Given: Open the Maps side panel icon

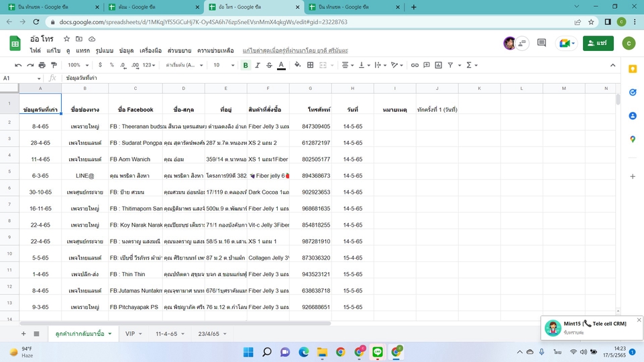Looking at the screenshot, I should click(633, 139).
